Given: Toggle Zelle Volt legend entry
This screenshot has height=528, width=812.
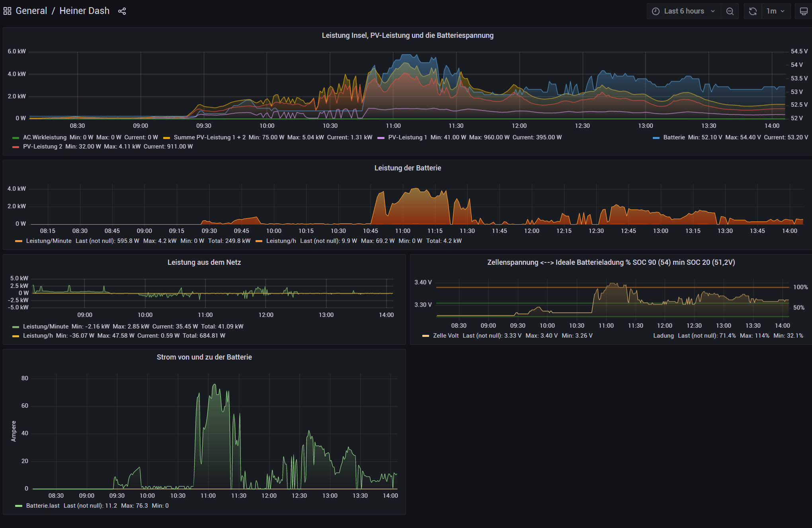Looking at the screenshot, I should (x=445, y=336).
